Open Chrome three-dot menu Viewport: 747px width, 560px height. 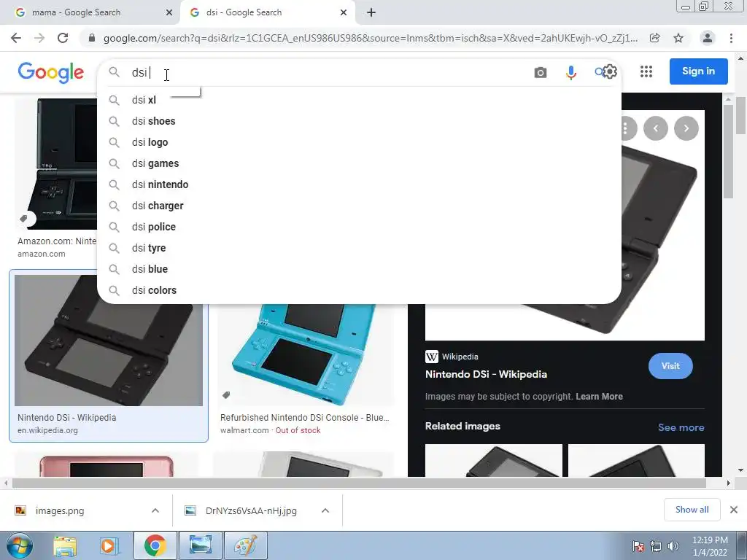pos(731,38)
